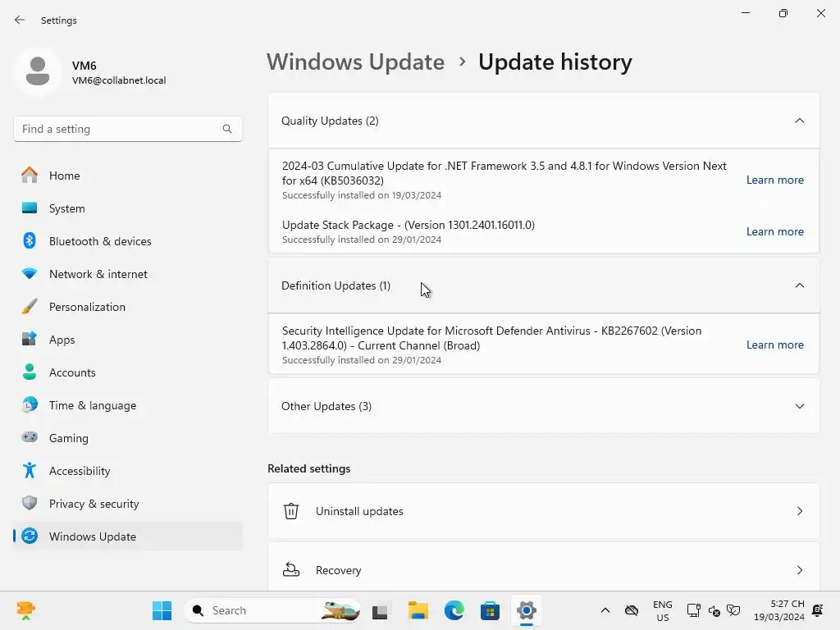Open Apps settings
840x630 pixels.
point(128,339)
